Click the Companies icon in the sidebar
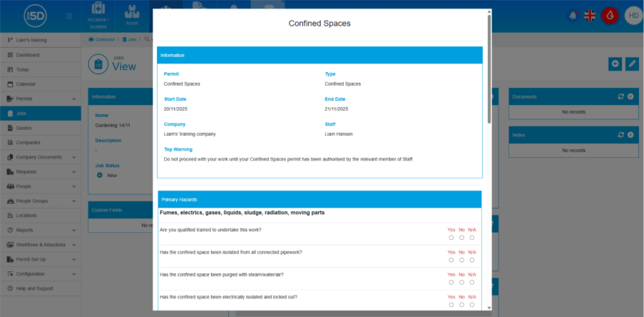644x317 pixels. tap(10, 143)
